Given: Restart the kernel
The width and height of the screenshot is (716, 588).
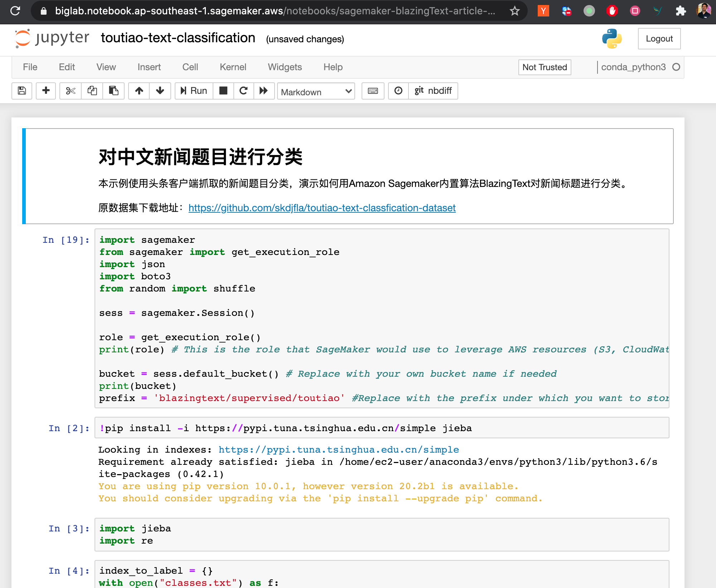Looking at the screenshot, I should (244, 91).
